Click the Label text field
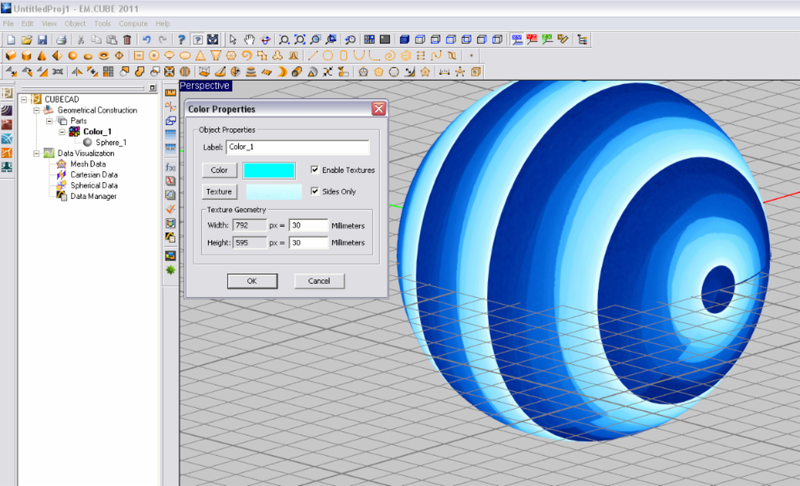Screen dimensions: 800x486 [x=298, y=147]
